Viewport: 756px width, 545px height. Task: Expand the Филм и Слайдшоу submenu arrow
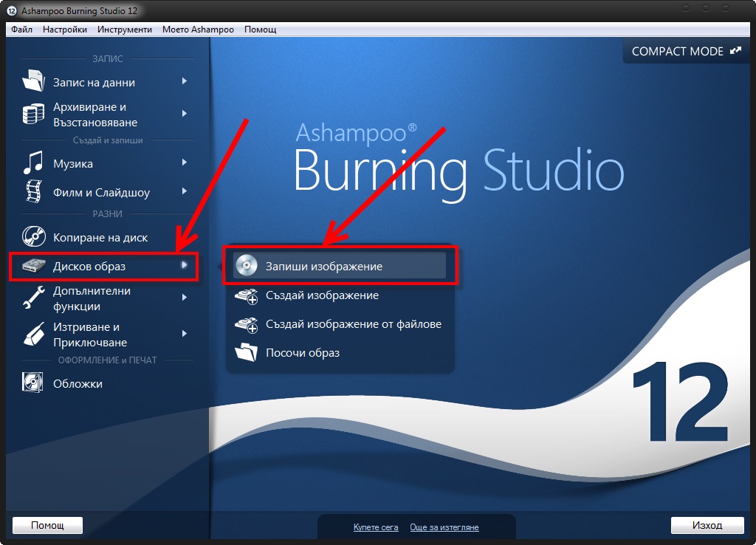tap(185, 191)
